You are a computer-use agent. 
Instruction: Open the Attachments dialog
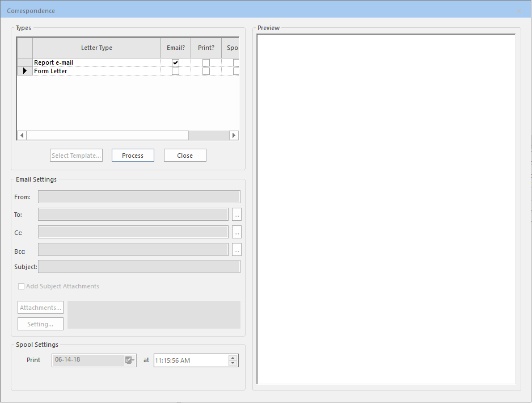40,307
